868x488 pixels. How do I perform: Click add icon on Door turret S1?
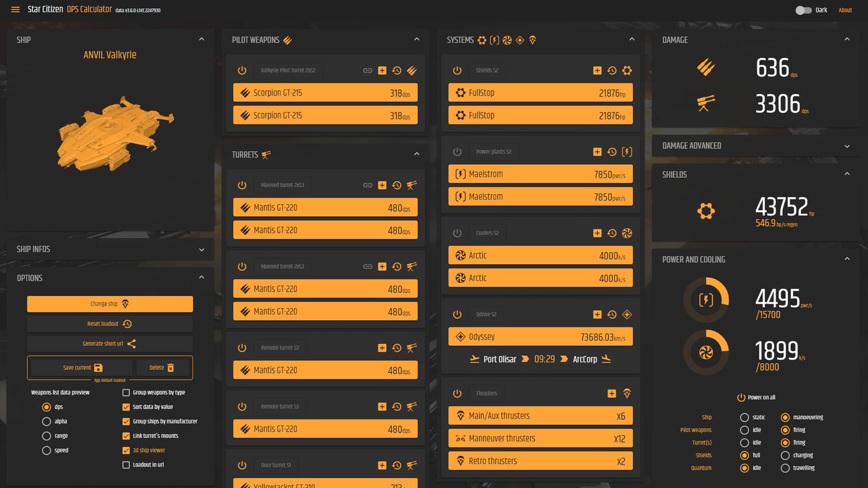click(x=382, y=465)
